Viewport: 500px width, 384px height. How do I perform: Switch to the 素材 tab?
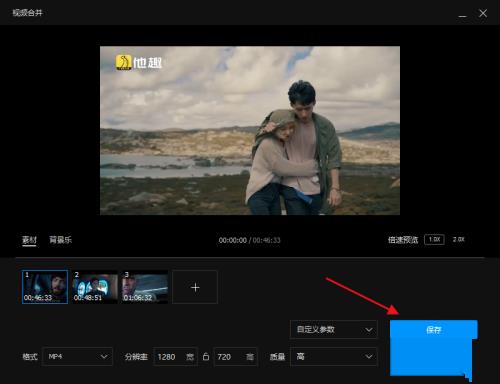tap(29, 240)
